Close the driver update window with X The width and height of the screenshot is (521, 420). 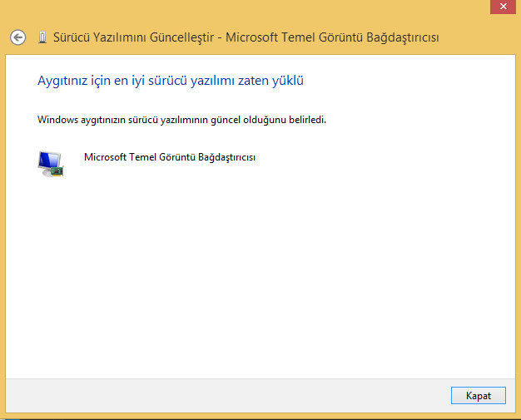[503, 7]
